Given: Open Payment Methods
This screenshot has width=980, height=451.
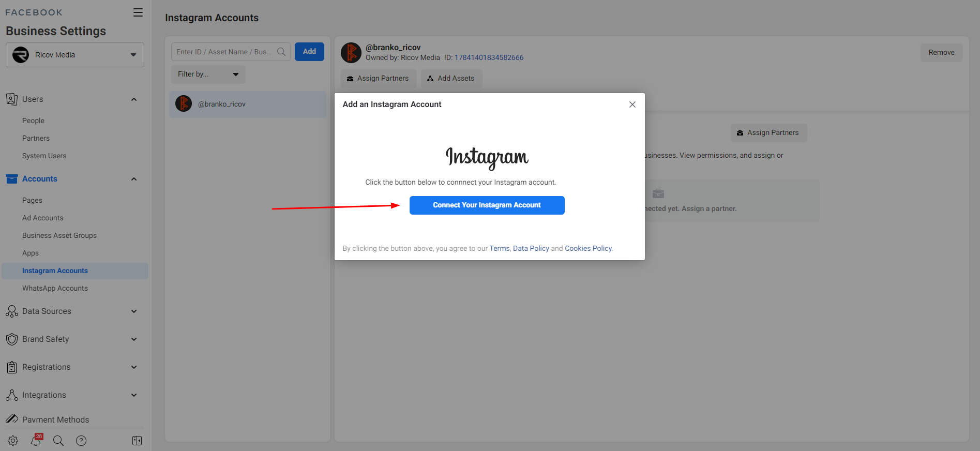Looking at the screenshot, I should click(x=55, y=419).
